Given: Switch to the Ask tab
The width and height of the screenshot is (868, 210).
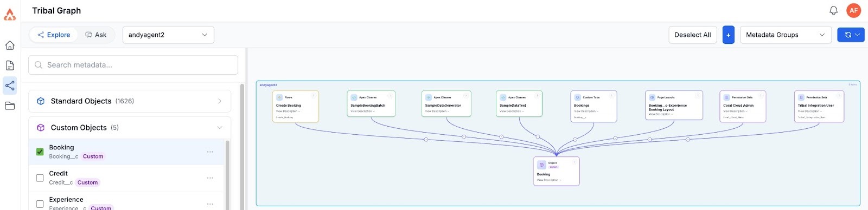Looking at the screenshot, I should 96,35.
